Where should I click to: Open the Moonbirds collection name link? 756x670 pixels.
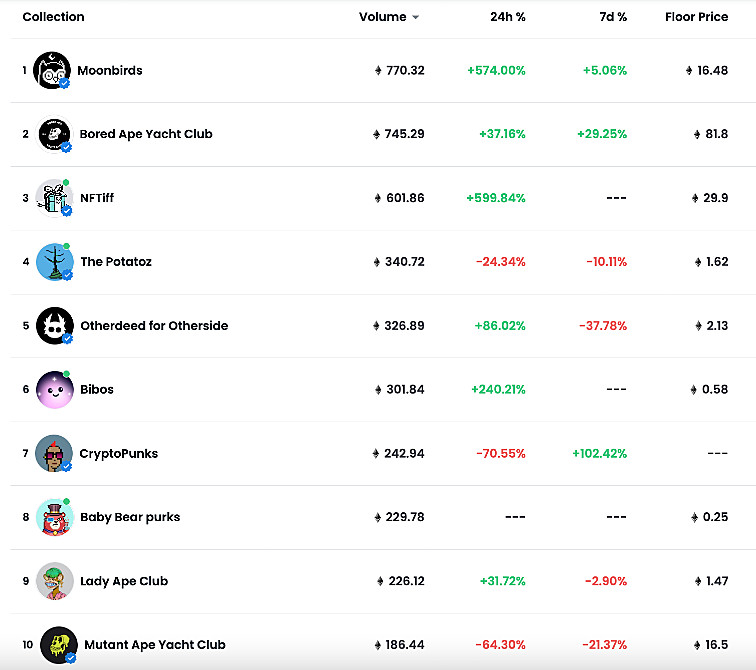click(110, 70)
